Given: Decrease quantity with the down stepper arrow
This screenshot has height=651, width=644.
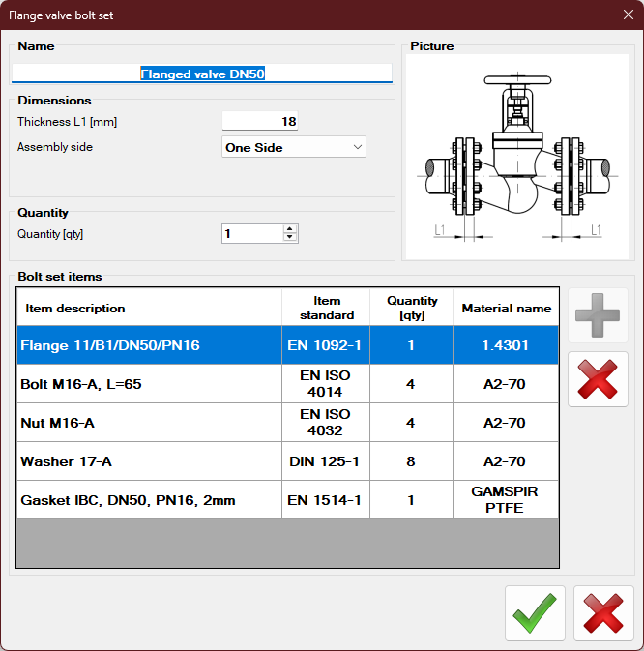Looking at the screenshot, I should 290,238.
